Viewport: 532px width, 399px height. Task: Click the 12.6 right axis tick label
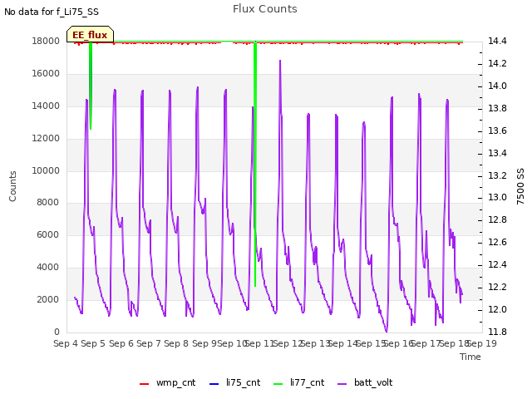(497, 242)
